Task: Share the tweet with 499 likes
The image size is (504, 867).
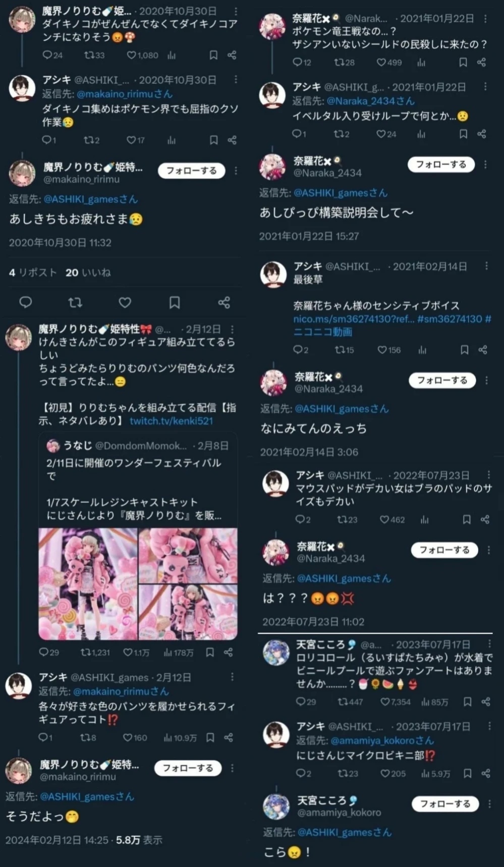Action: pos(481,62)
